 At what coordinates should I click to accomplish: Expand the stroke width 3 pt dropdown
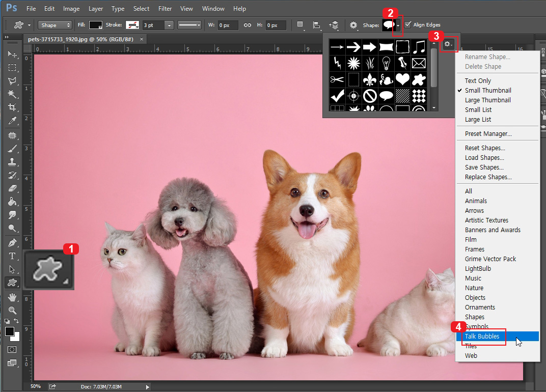pos(169,25)
